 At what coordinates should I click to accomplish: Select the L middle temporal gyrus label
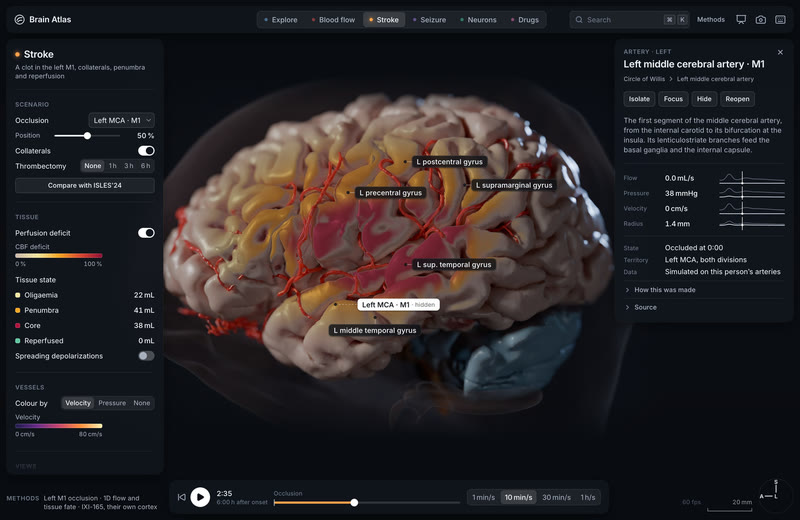(374, 331)
